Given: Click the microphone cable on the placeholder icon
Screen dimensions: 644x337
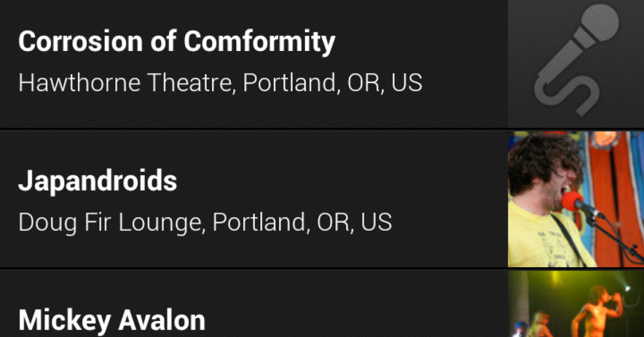Looking at the screenshot, I should [x=563, y=97].
